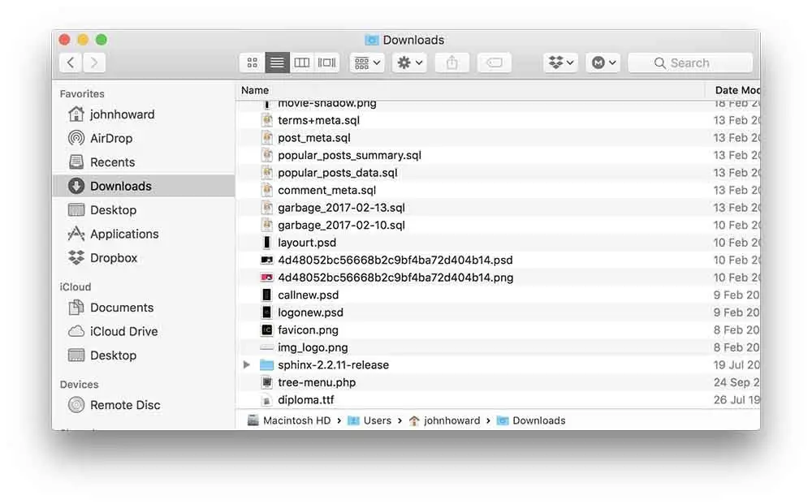
Task: Select favicon.png file
Action: pos(499,330)
